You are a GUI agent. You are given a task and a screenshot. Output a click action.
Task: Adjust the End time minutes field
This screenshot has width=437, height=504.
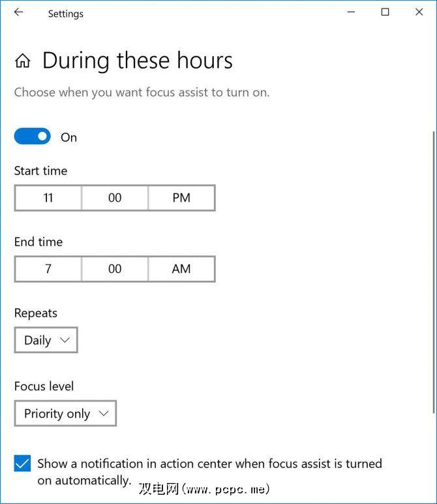tap(115, 269)
